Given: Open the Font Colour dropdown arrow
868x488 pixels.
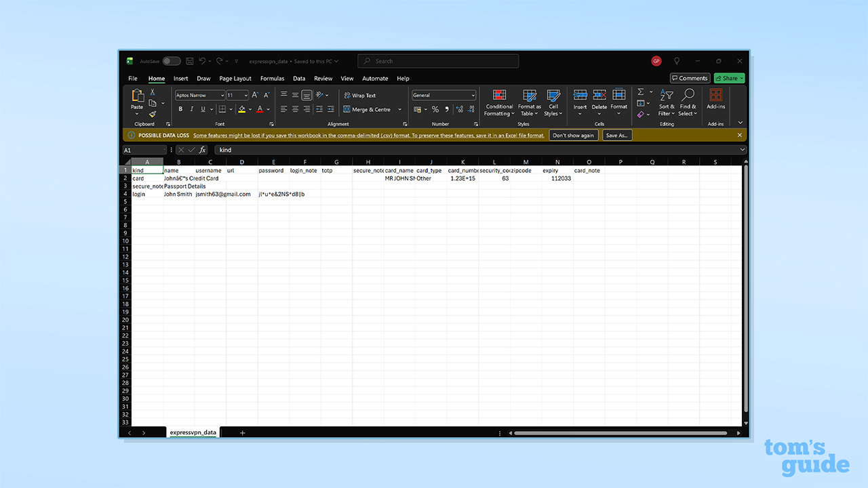Looking at the screenshot, I should (x=268, y=109).
